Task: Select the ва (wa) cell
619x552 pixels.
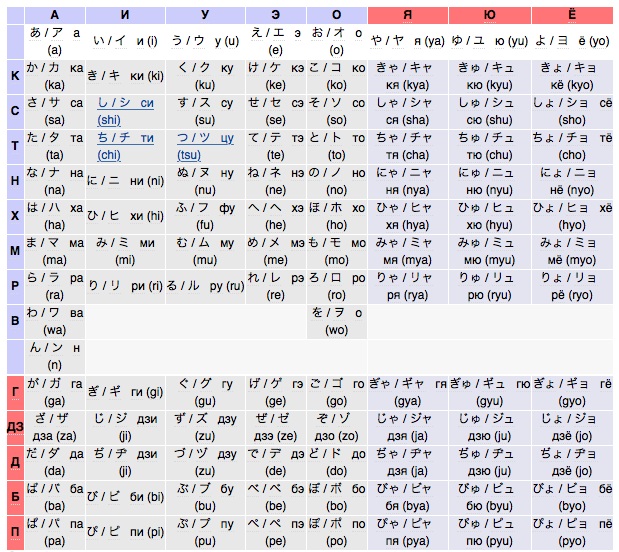Action: [55, 321]
